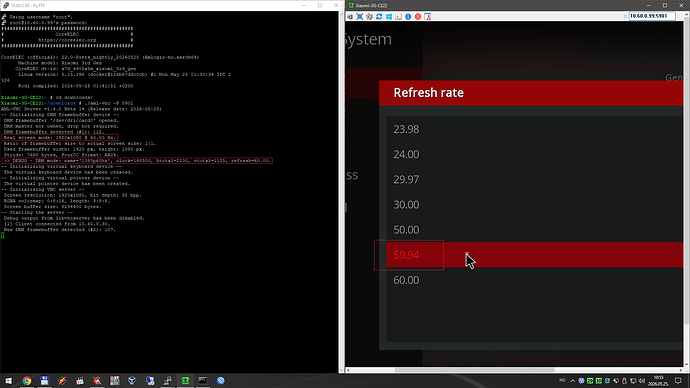This screenshot has width=690, height=388.
Task: Click the red disconnect icon in VNC toolbar
Action: (x=418, y=16)
